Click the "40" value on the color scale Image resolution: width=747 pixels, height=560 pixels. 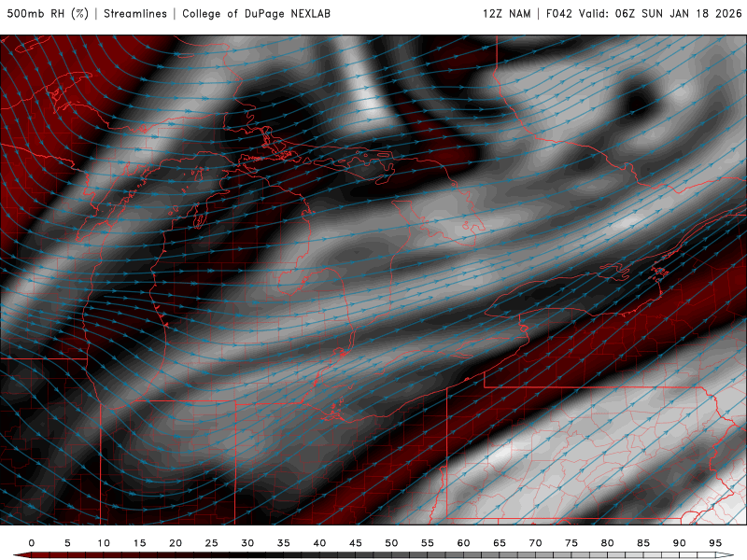pyautogui.click(x=319, y=543)
